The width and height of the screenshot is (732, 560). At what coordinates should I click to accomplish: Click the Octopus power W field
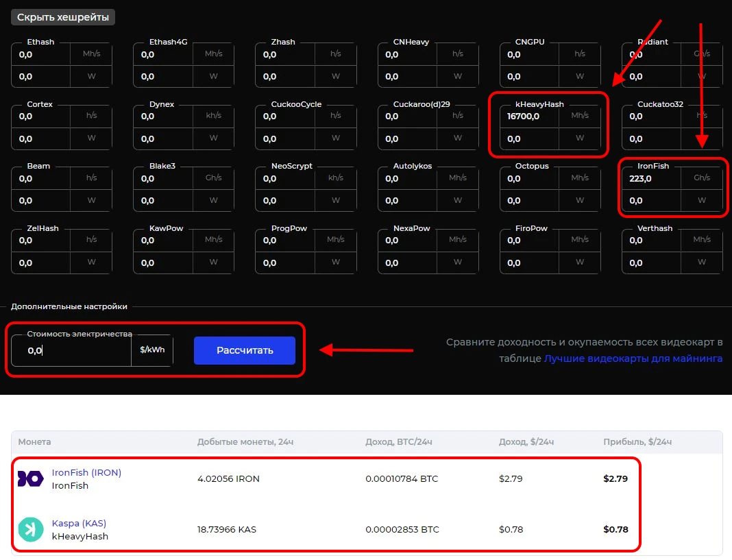pos(529,201)
